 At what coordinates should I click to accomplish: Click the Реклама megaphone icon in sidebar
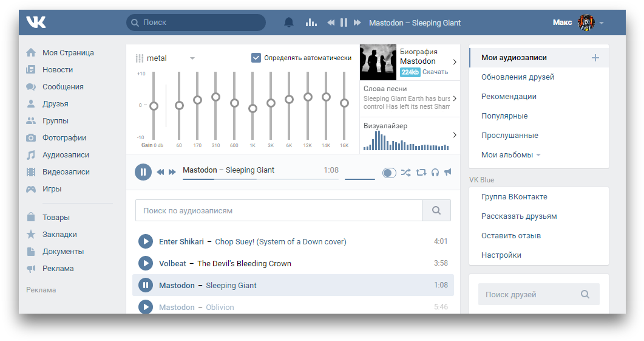click(31, 269)
